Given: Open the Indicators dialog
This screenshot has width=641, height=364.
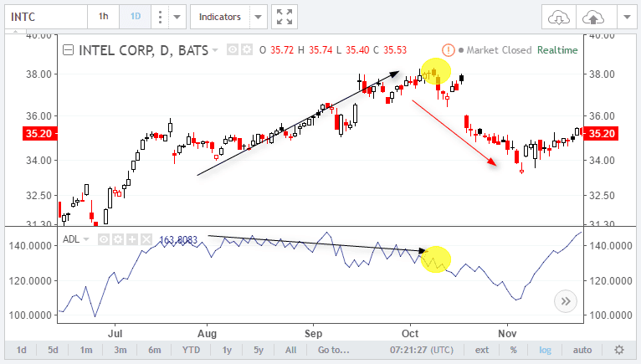Looking at the screenshot, I should point(220,17).
